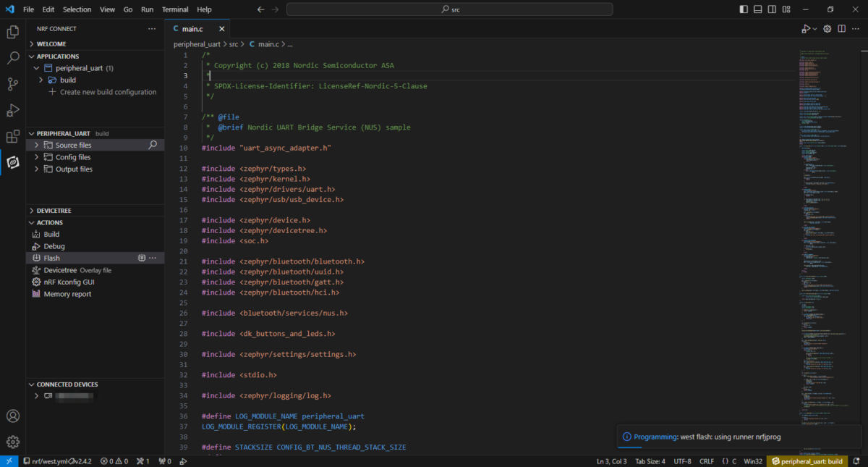Go back using navigation arrow
This screenshot has width=868, height=467.
tap(260, 9)
